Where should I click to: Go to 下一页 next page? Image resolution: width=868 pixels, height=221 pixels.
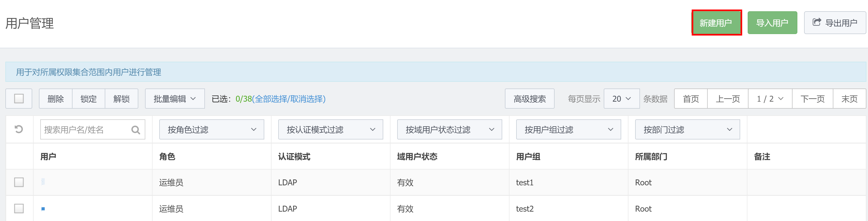812,98
